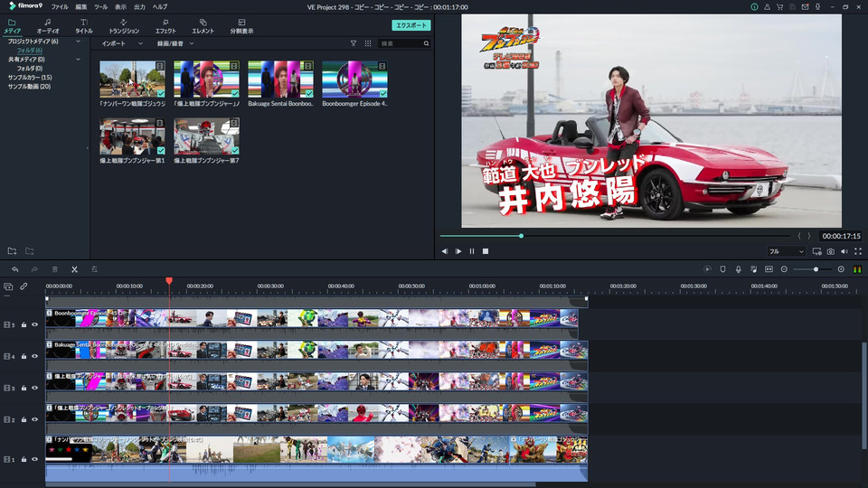The width and height of the screenshot is (868, 488).
Task: Take a snapshot with the camera icon
Action: tap(830, 252)
